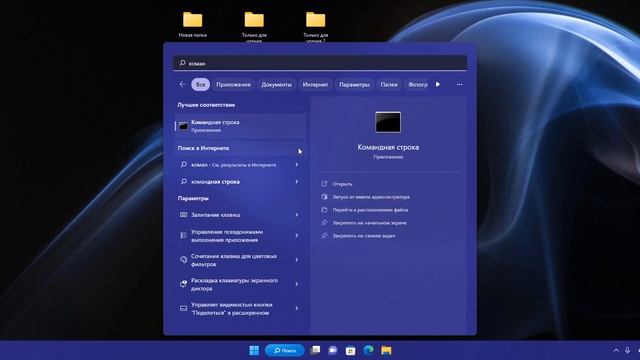Show more filter tabs with arrow

click(x=438, y=84)
